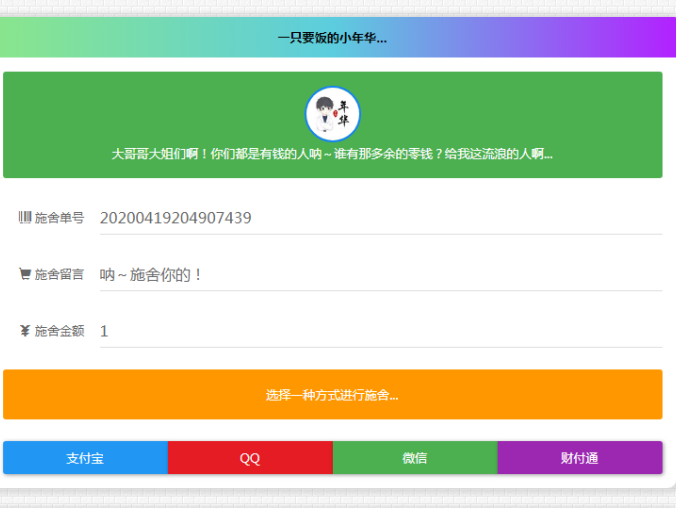
Task: Click the 施舍金额 label
Action: tap(59, 331)
